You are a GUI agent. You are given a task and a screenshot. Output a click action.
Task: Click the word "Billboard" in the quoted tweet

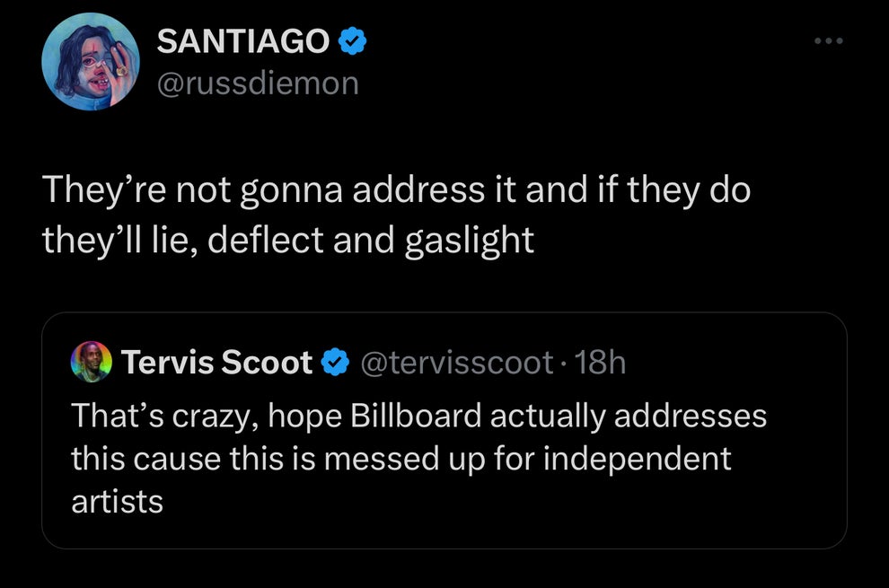coord(410,417)
